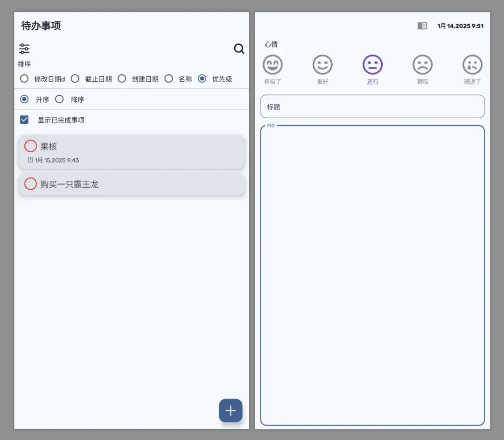
Task: Click the alarm clock icon under 果核
Action: coord(30,160)
